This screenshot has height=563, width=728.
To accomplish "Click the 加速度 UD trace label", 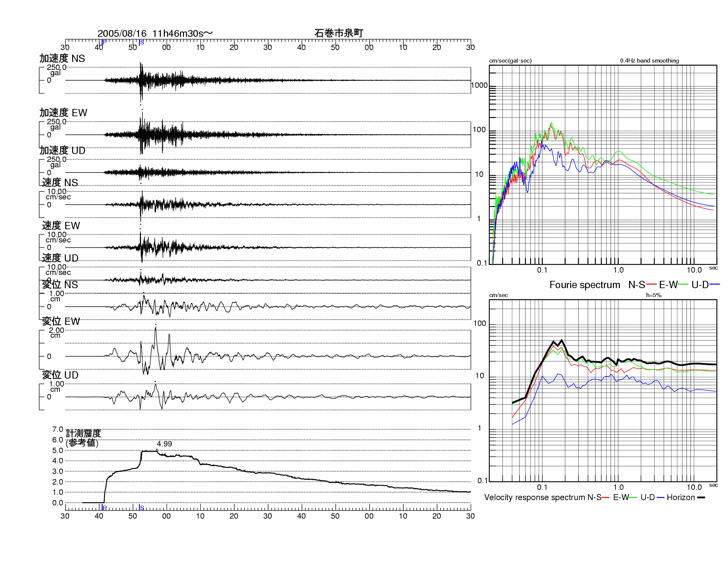I will (62, 150).
